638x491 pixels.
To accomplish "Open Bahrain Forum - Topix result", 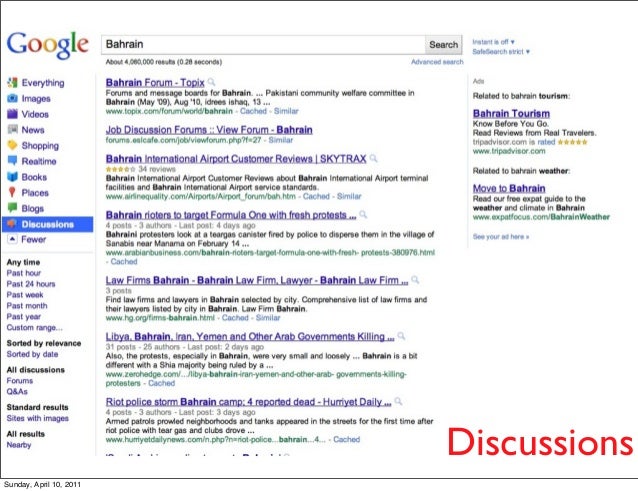I will [155, 82].
